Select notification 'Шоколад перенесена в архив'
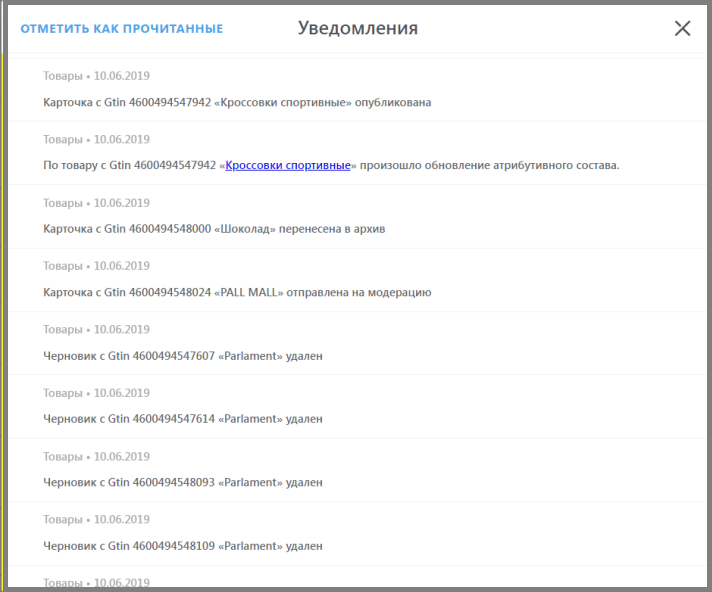This screenshot has height=592, width=712. coord(357,217)
